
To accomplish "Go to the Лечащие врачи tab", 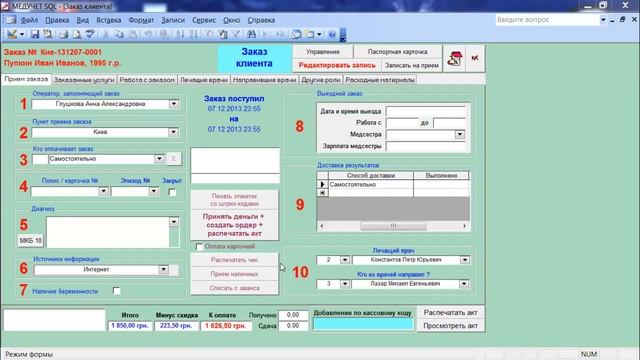I will 204,80.
